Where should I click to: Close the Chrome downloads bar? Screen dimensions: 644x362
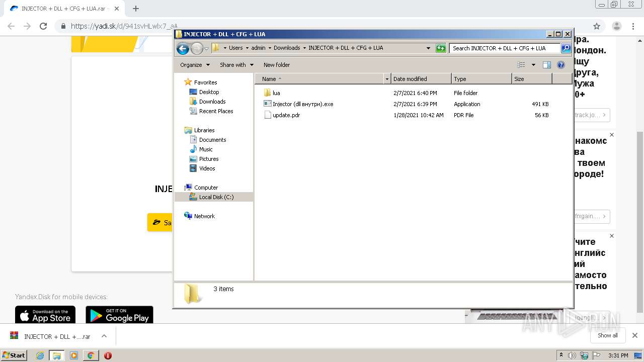click(x=635, y=335)
